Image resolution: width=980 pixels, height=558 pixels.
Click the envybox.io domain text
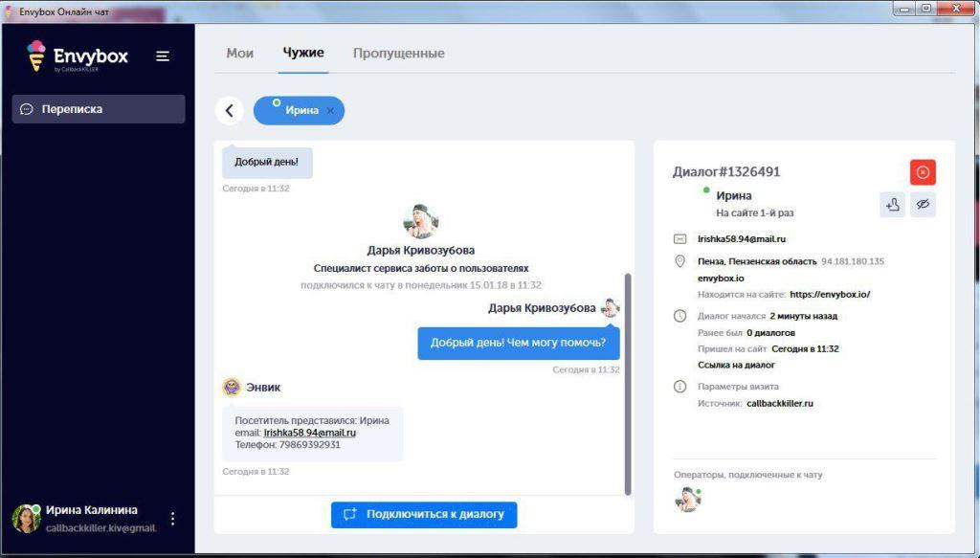coord(721,279)
